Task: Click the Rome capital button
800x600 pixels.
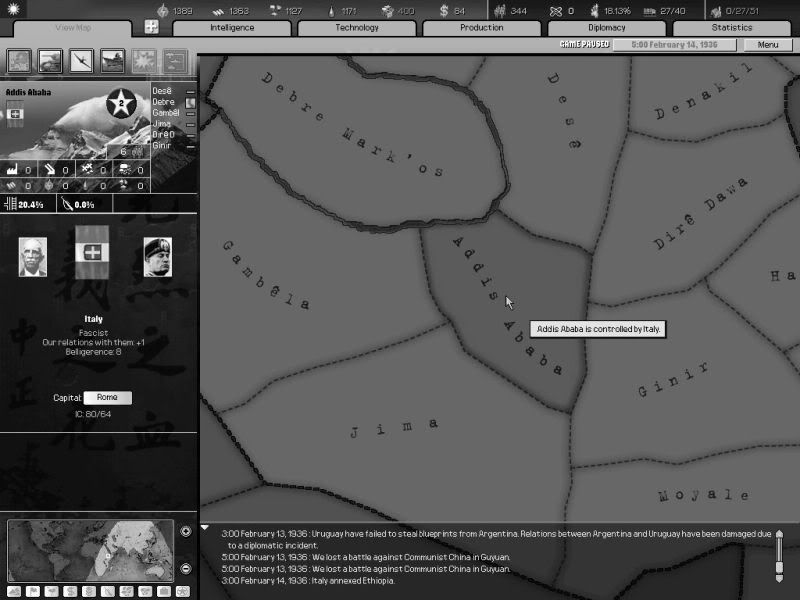Action: 107,397
